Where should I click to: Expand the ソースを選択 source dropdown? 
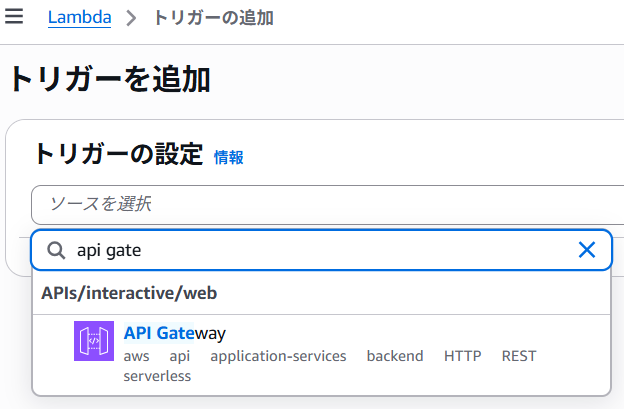tap(320, 204)
